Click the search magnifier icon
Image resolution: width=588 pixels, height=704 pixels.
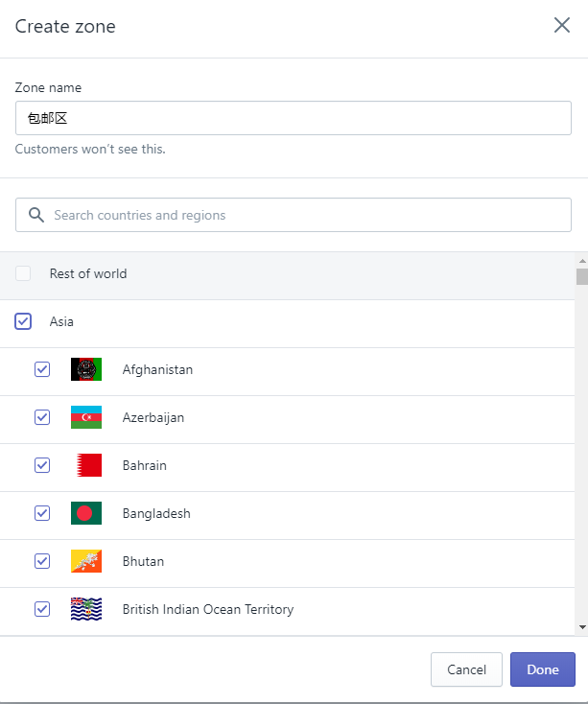pyautogui.click(x=36, y=215)
